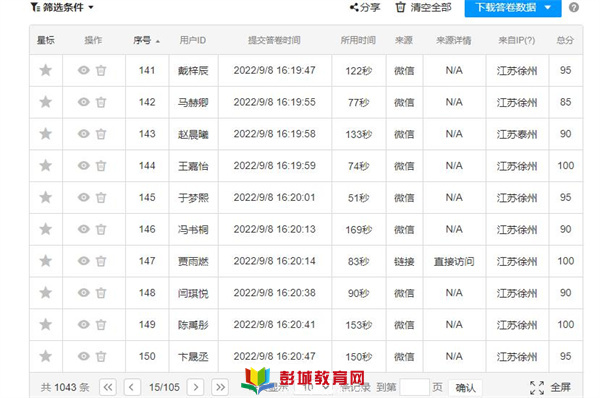The height and width of the screenshot is (398, 600).
Task: View response of record 142 via eye icon
Action: 83,102
